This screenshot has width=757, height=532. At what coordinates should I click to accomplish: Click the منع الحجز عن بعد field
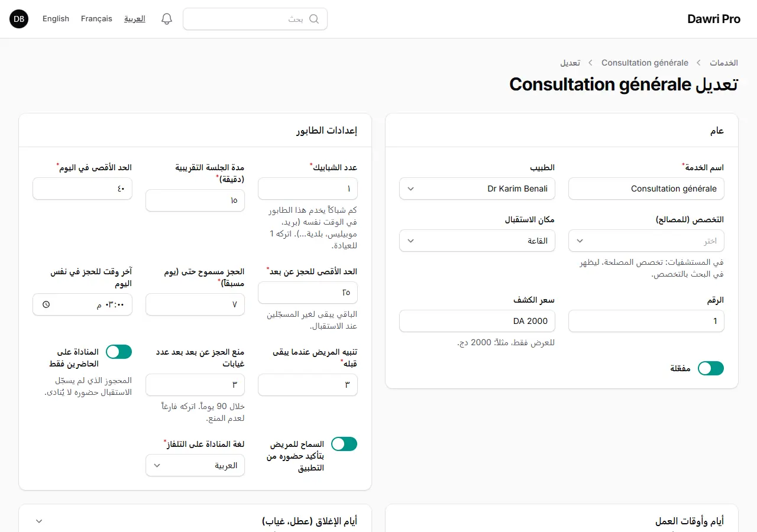195,385
